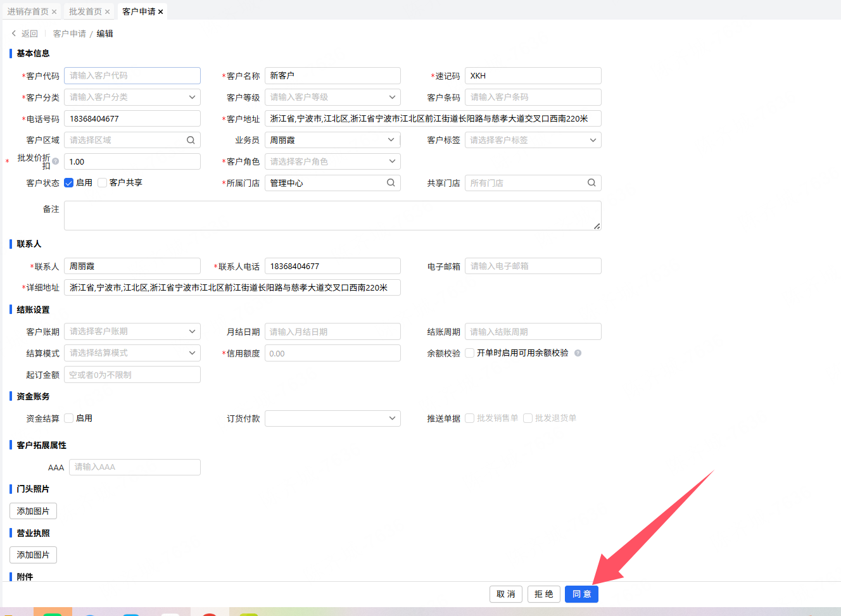Click 联系人电话 input field
Screen dimensions: 841x616
coord(332,266)
